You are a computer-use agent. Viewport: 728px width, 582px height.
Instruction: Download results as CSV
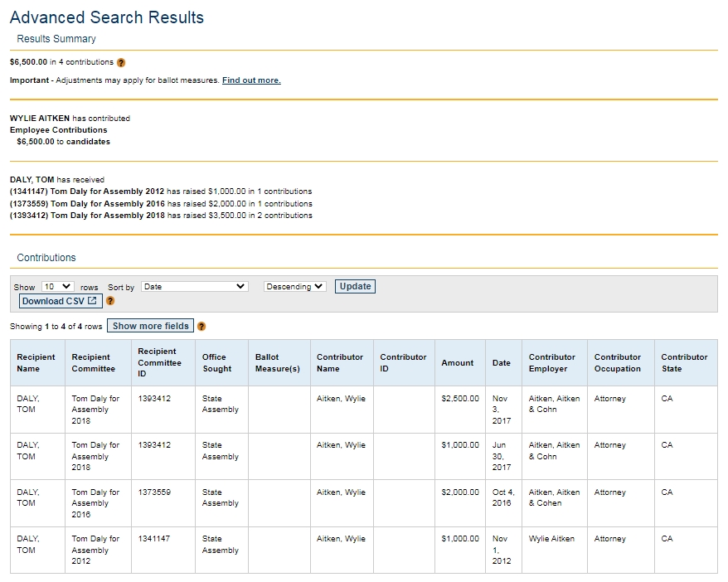pyautogui.click(x=59, y=301)
